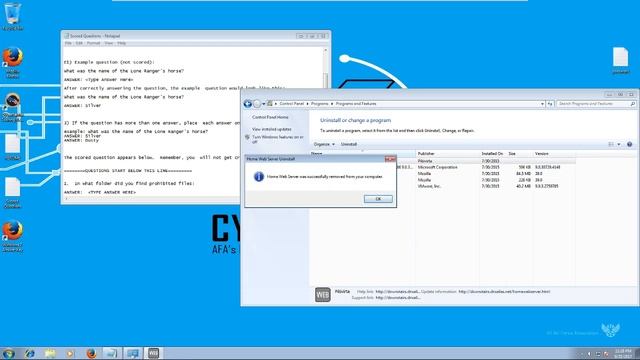Click the 'ANSWER: <TYPE ANSWER HERE>' line in Notepad
The image size is (640, 360).
point(100,192)
